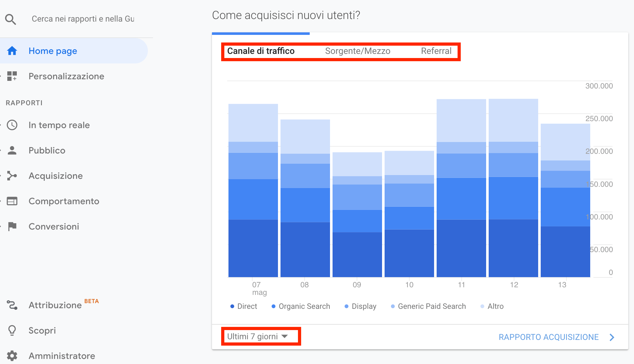Open Amministratore gear settings
Screen dimensions: 634x364
click(x=12, y=356)
